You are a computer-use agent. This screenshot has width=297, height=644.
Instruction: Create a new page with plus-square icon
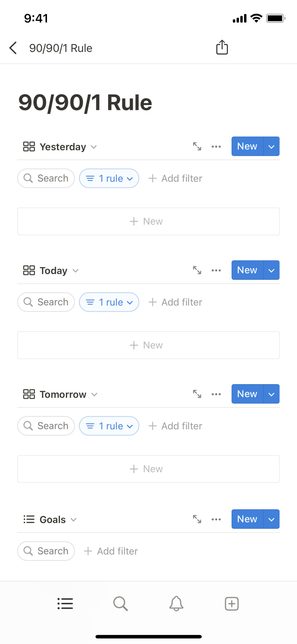click(x=232, y=604)
